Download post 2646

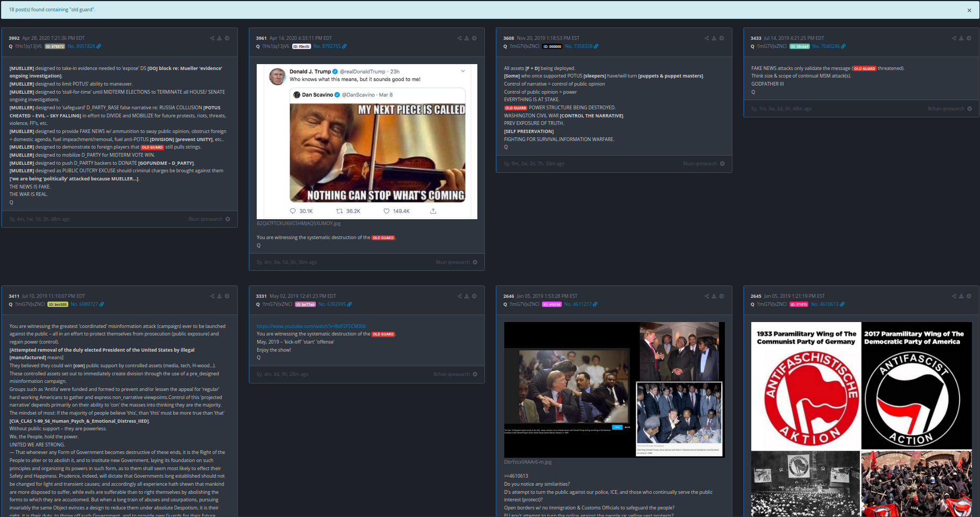click(x=714, y=296)
